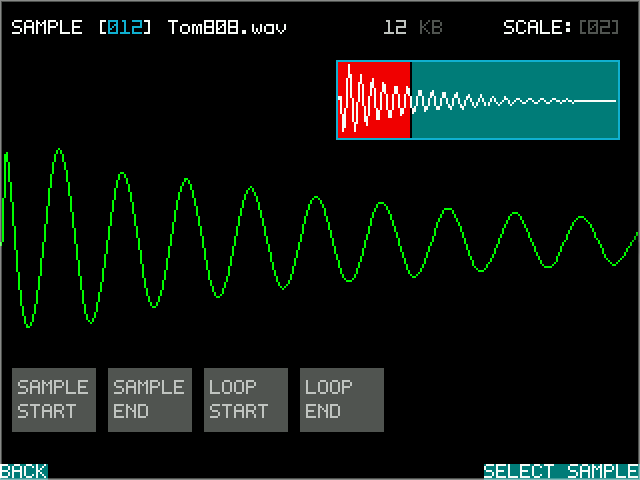Choose SELECT SAMPLE at the bottom
Viewport: 640px width, 480px height.
tap(561, 471)
